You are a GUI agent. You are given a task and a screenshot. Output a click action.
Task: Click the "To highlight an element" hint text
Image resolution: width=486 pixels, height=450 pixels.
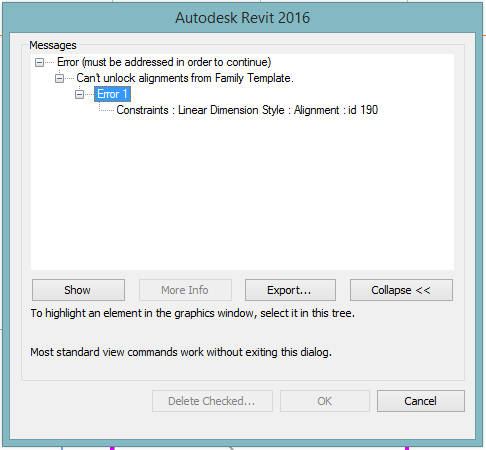193,313
